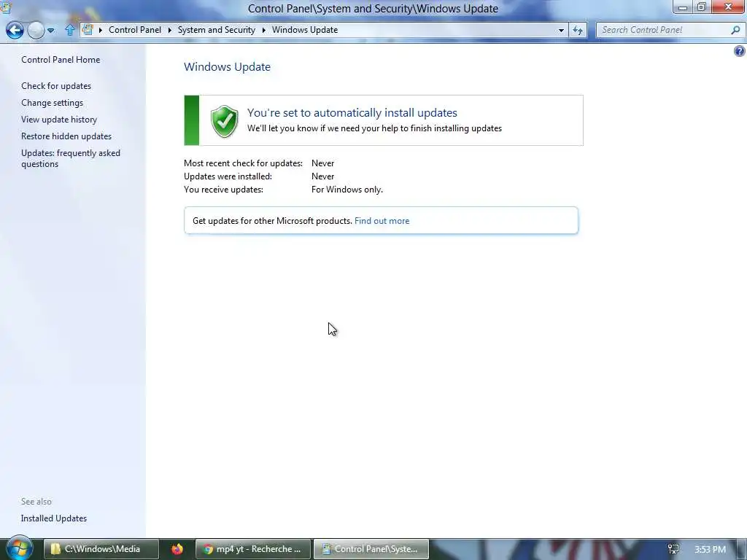Expand the arrow before Control Panel breadcrumb

point(101,30)
